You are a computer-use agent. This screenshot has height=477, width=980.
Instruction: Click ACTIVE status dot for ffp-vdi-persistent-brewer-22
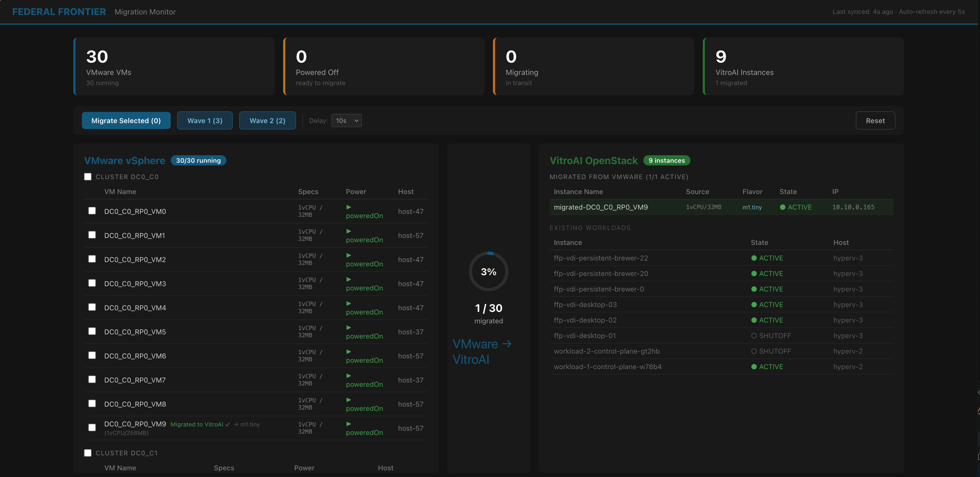point(754,258)
